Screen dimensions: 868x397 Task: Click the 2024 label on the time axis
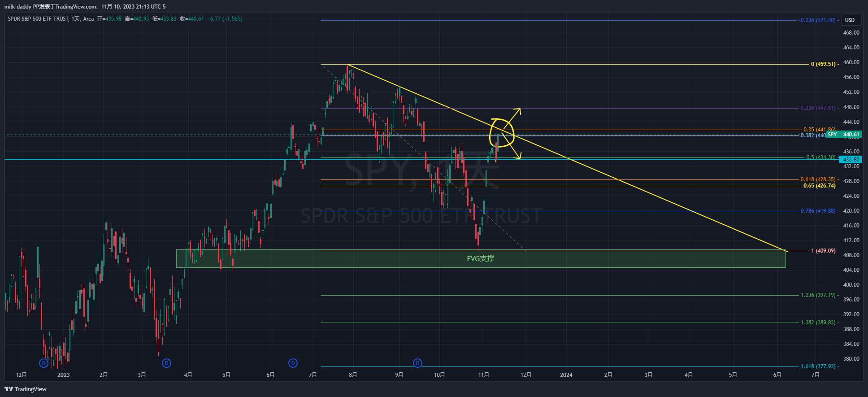tap(566, 375)
